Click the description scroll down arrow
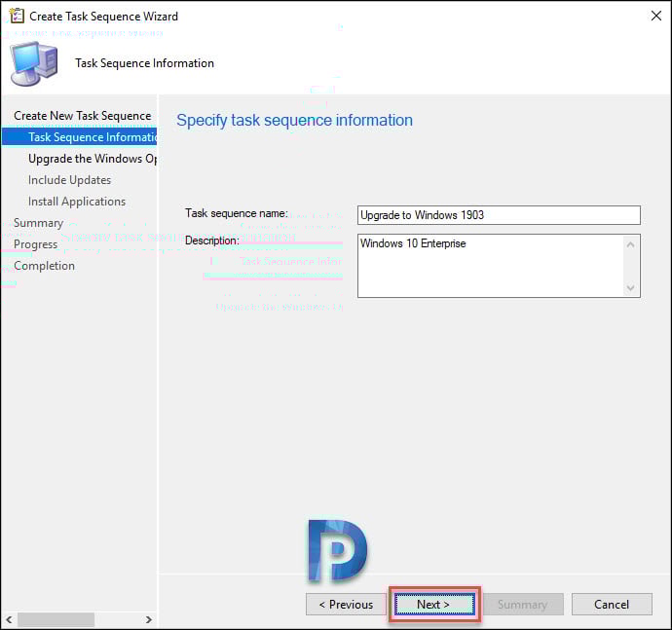 (630, 287)
